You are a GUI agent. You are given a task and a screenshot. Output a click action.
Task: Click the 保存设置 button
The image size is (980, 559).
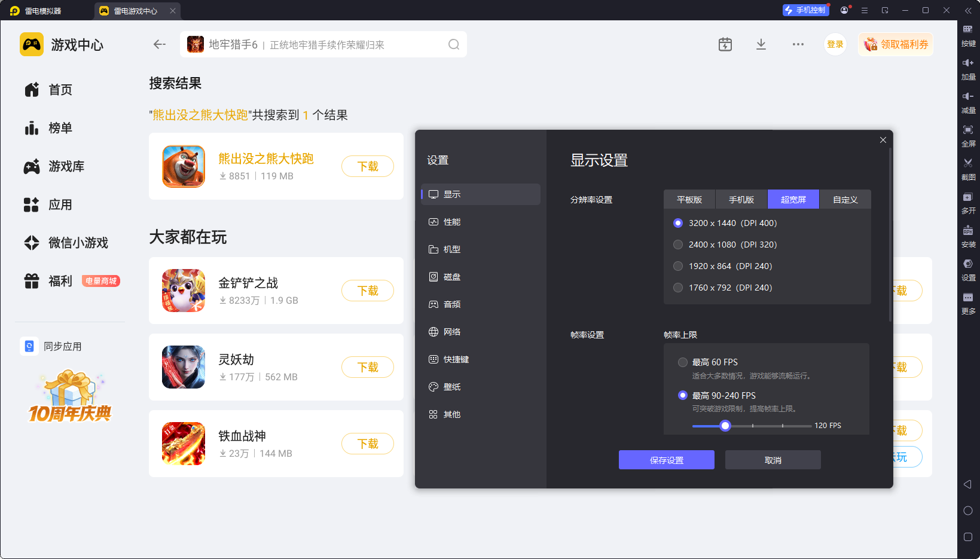(666, 460)
